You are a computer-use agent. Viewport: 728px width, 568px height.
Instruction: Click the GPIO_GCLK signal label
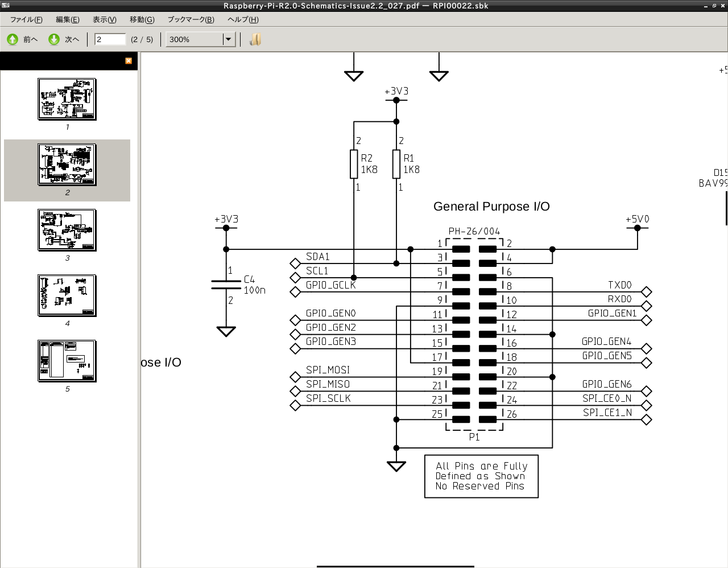[330, 285]
